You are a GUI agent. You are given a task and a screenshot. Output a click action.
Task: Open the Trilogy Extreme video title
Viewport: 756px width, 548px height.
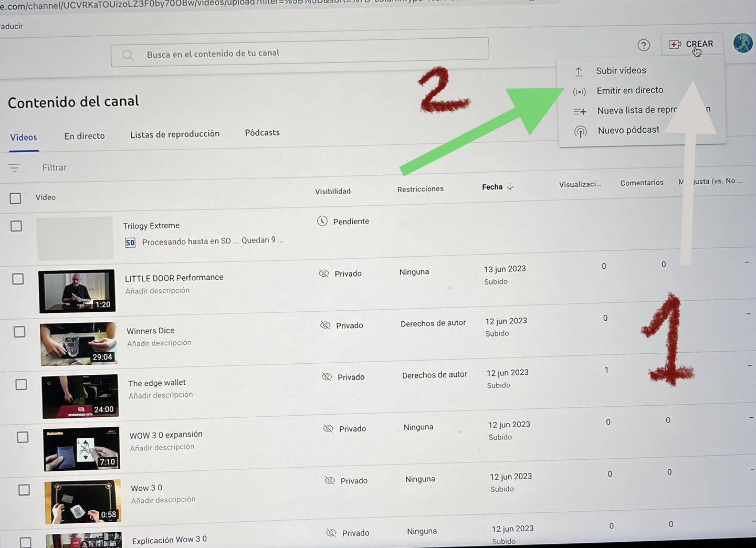[151, 226]
